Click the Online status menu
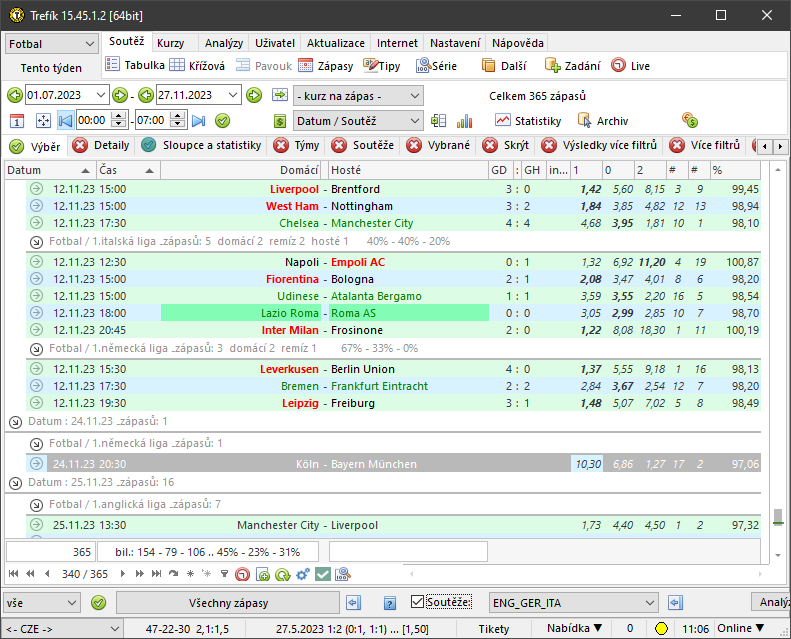Image resolution: width=791 pixels, height=639 pixels. [x=740, y=628]
